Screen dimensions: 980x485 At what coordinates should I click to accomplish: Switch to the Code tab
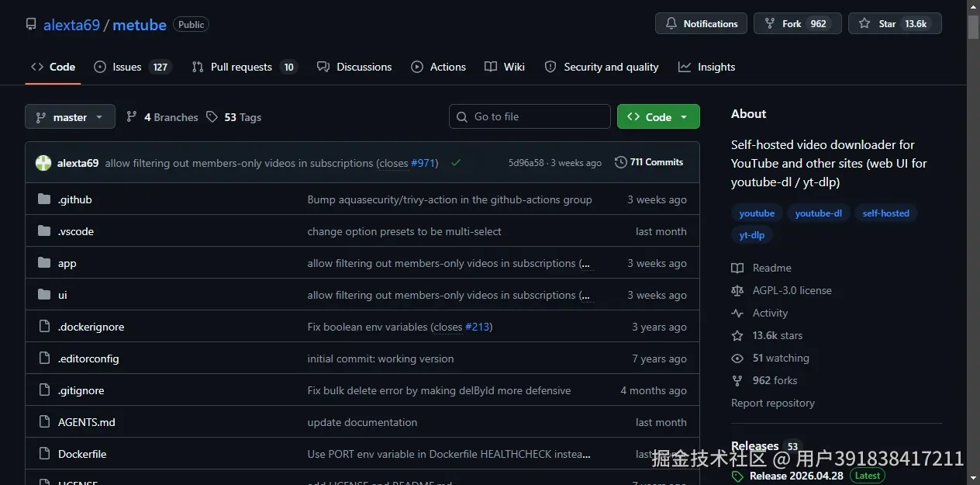53,67
